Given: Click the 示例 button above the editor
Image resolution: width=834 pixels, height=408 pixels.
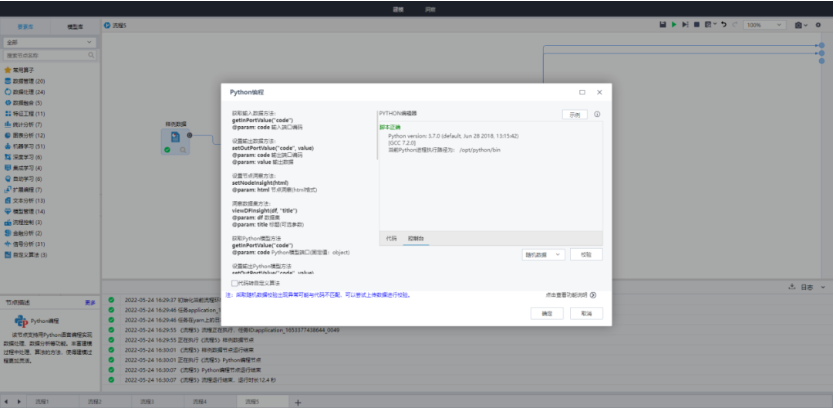Looking at the screenshot, I should [574, 114].
